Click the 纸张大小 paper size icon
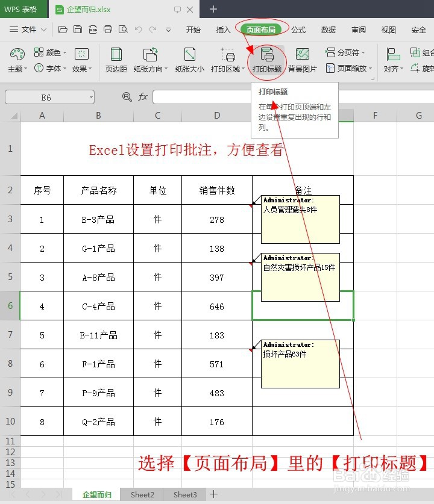Viewport: 434px width, 504px height. pyautogui.click(x=190, y=54)
